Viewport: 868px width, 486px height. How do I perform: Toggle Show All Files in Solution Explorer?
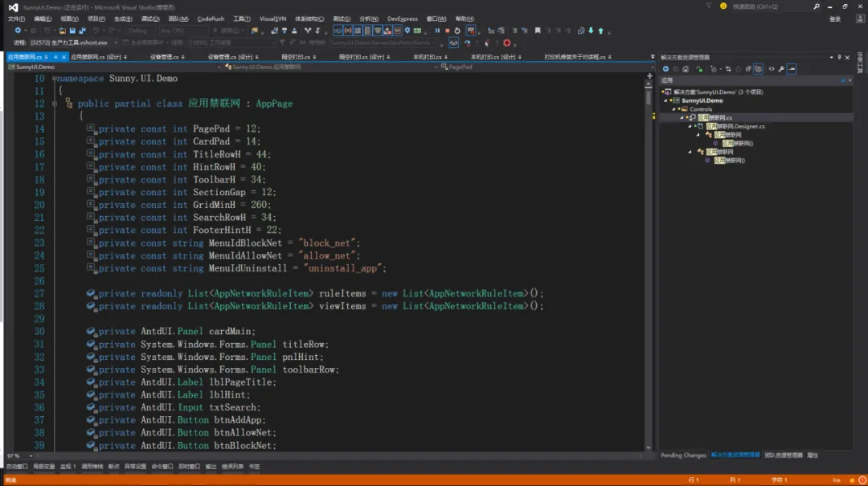[x=759, y=69]
